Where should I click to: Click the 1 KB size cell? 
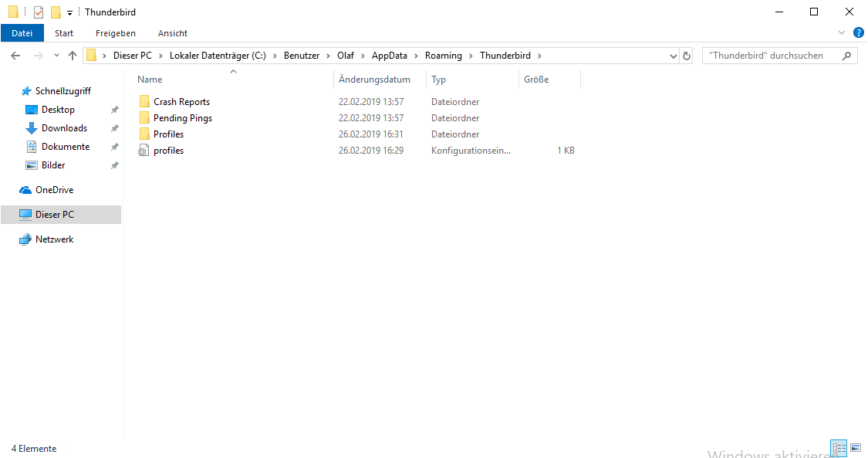(x=566, y=150)
